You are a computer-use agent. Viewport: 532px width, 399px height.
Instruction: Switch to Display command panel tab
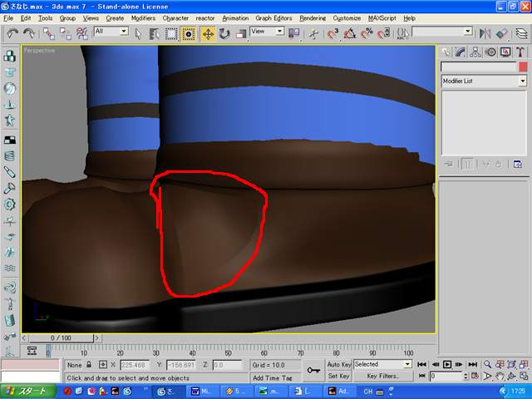coord(505,52)
